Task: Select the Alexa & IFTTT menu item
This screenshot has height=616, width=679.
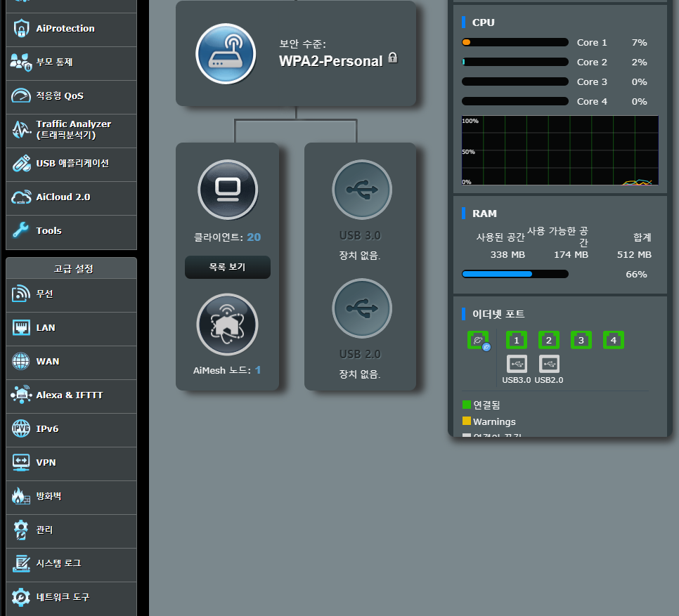Action: (72, 396)
